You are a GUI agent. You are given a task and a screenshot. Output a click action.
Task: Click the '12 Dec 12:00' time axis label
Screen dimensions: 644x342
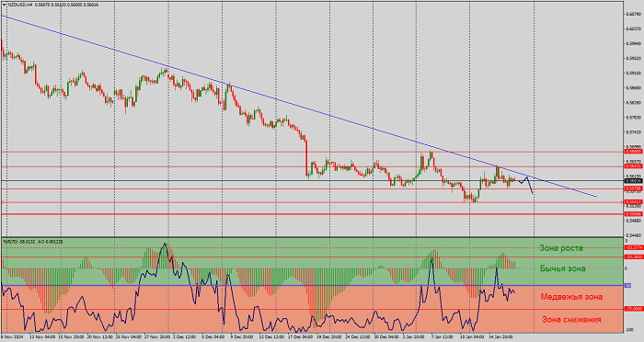271,336
